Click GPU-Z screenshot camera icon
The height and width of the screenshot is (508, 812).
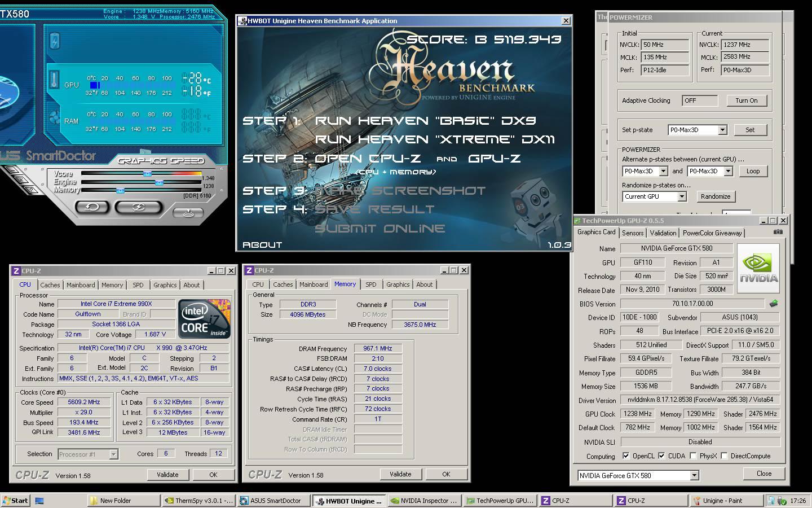[x=778, y=232]
